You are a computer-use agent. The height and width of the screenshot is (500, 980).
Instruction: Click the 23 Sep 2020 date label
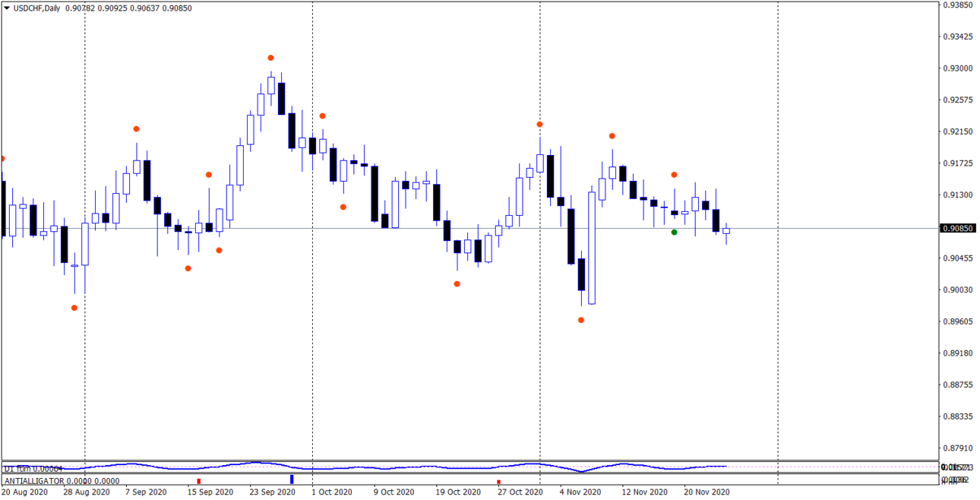click(272, 492)
